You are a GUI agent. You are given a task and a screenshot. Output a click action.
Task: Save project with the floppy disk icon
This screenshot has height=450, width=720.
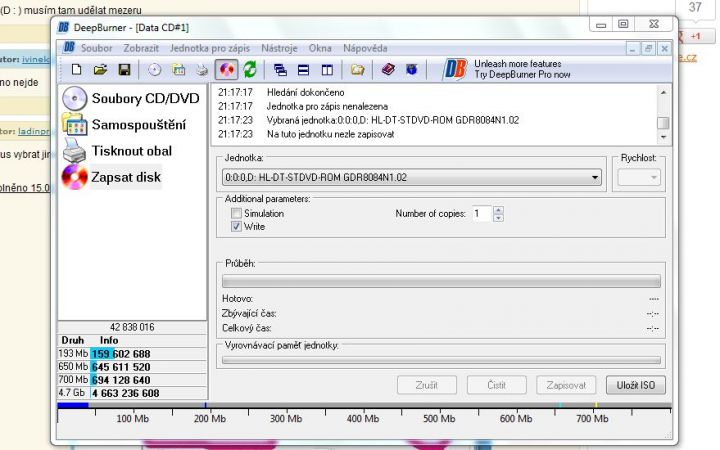click(124, 70)
